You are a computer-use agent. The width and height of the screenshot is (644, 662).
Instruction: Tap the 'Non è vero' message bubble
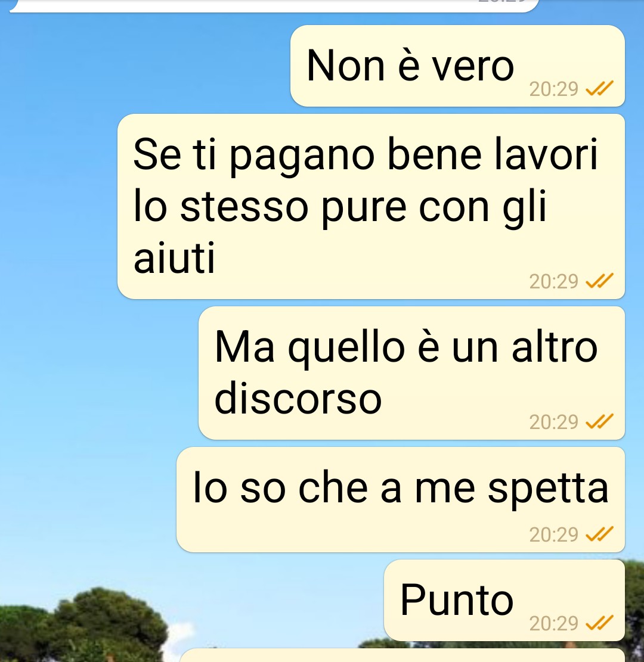point(457,66)
